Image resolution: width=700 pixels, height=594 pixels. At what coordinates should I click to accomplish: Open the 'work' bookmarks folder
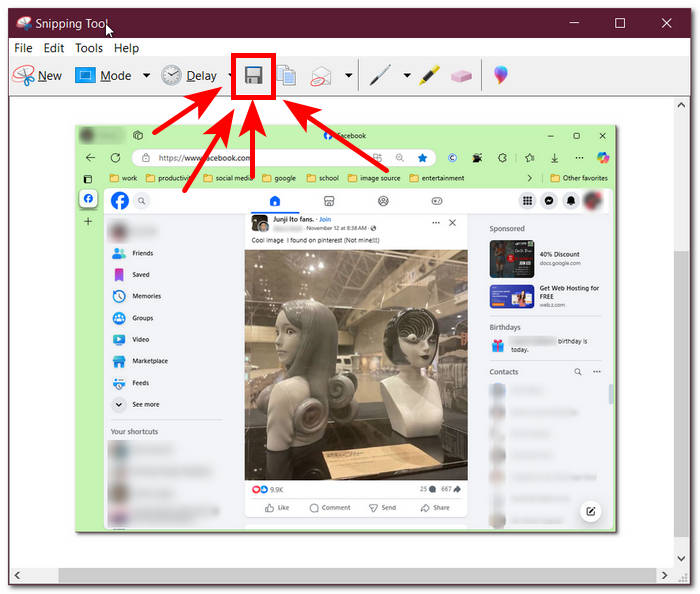click(124, 178)
